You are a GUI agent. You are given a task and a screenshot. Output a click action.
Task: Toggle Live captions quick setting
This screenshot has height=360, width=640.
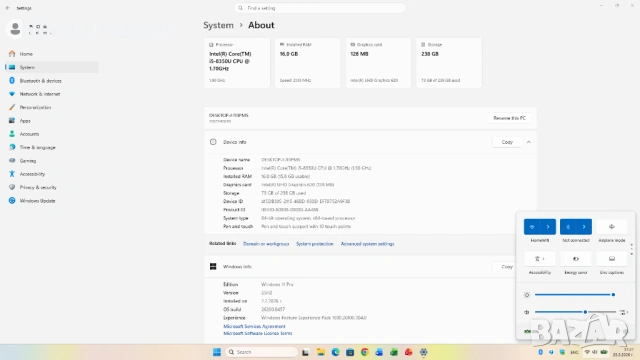(612, 259)
